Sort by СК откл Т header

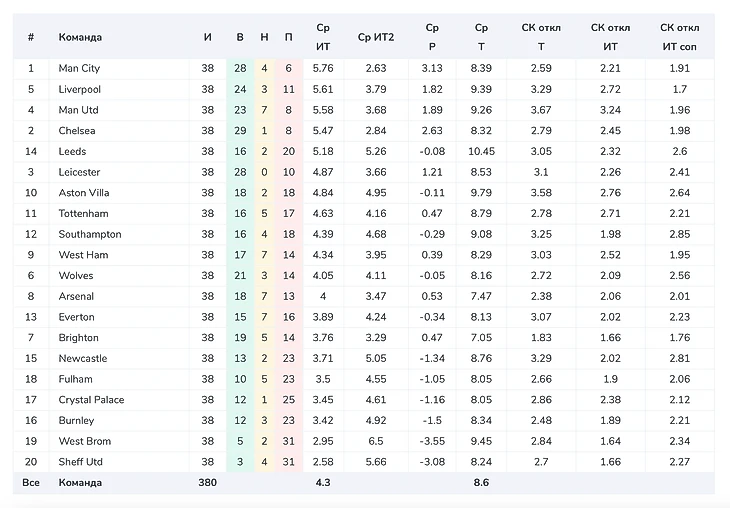click(541, 38)
